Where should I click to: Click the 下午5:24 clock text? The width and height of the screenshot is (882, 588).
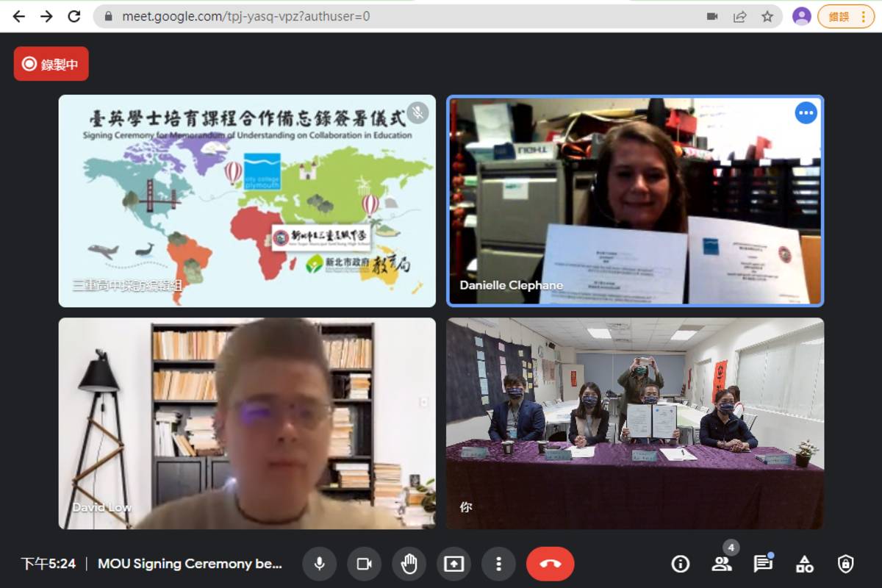tap(48, 564)
